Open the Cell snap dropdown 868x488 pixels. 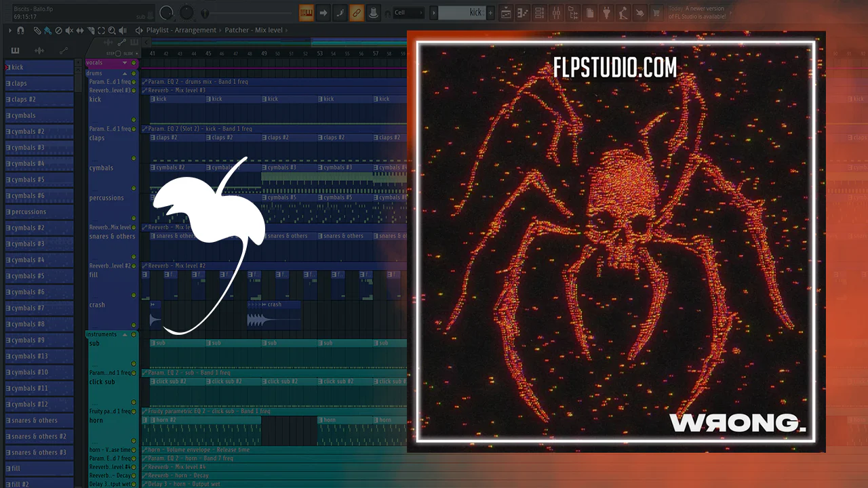pos(409,13)
